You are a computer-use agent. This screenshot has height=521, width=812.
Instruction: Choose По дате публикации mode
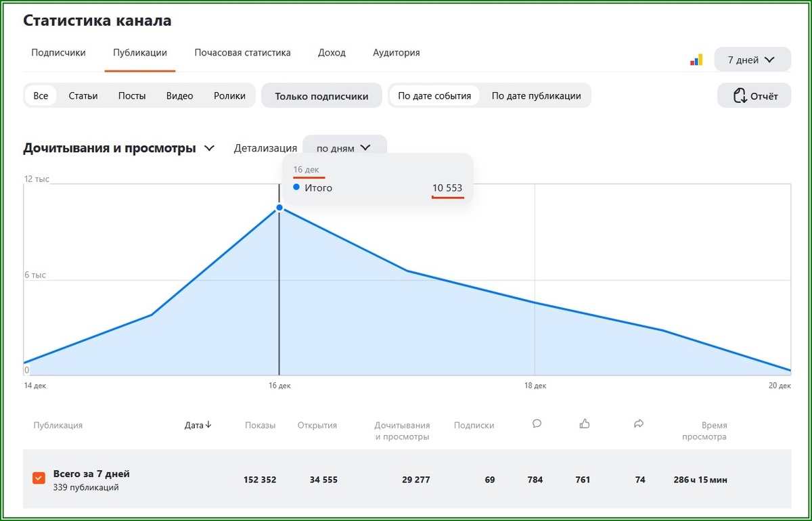[536, 95]
